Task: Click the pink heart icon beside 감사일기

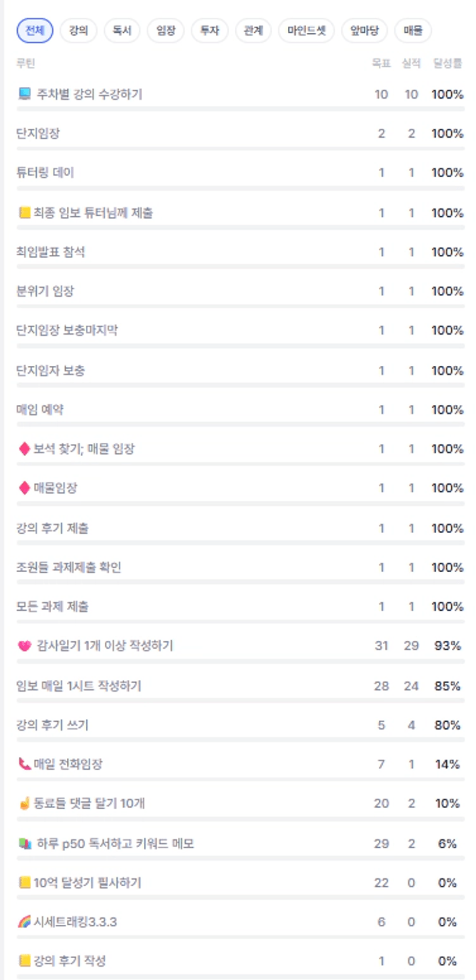Action: [24, 646]
